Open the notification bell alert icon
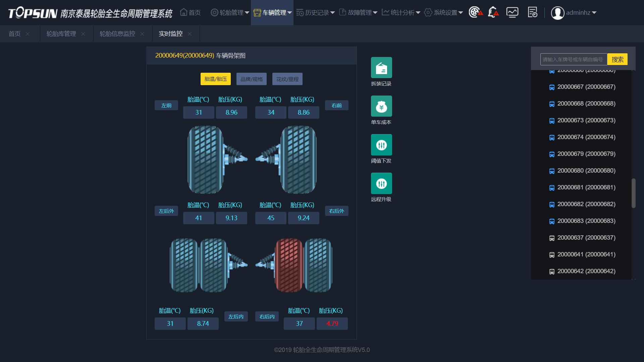Image resolution: width=644 pixels, height=362 pixels. coord(492,12)
